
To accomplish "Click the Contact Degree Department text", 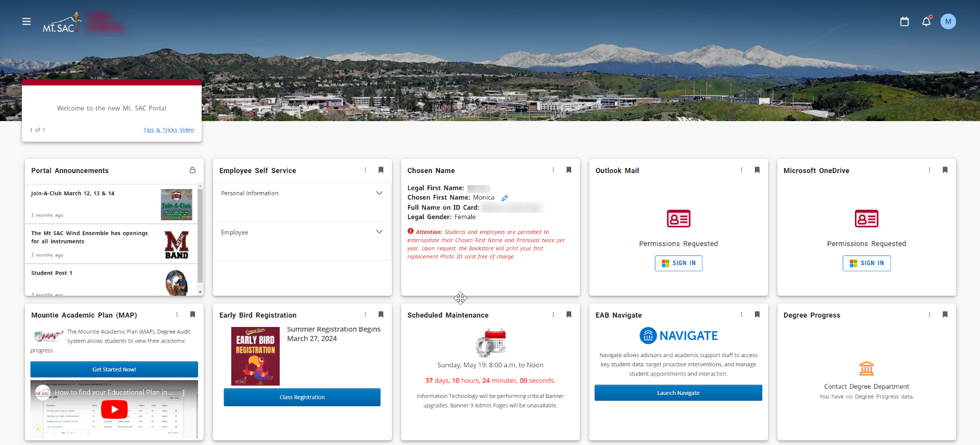I will point(867,387).
